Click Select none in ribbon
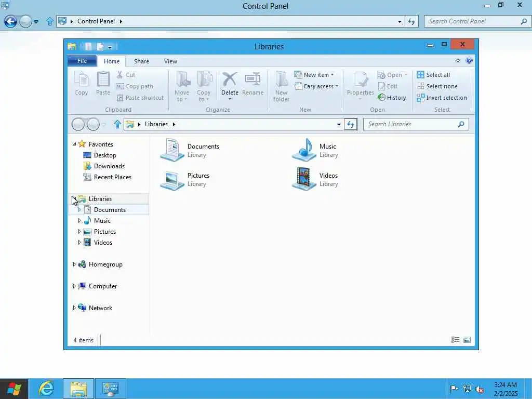532x399 pixels. [437, 86]
